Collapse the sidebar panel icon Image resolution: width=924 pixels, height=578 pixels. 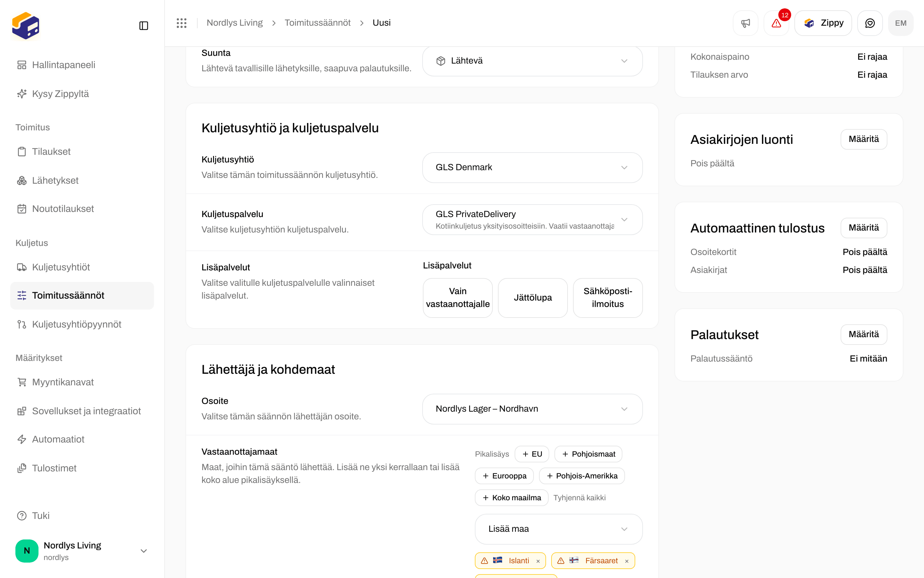[x=143, y=26]
